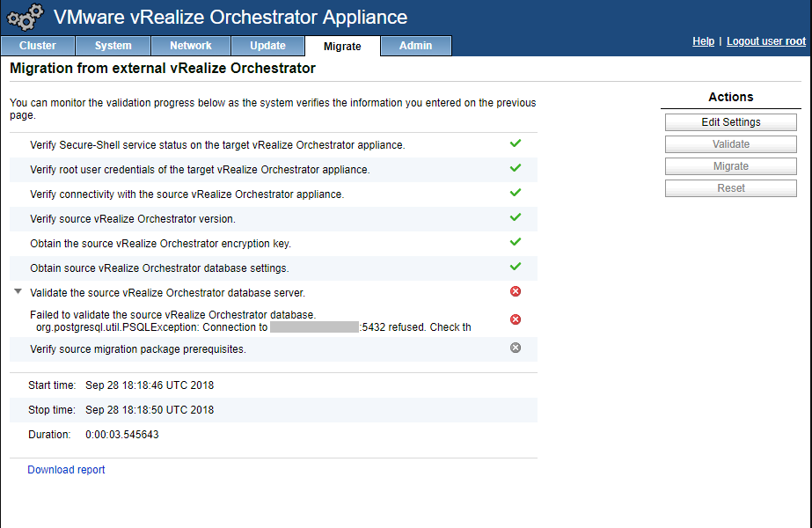Open the Cluster tab
The width and height of the screenshot is (812, 528).
pyautogui.click(x=38, y=46)
